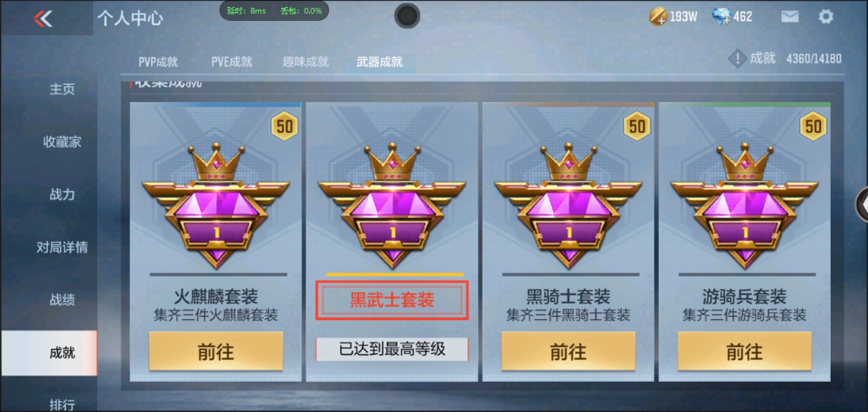
Task: Open the settings gear icon
Action: pyautogui.click(x=825, y=16)
